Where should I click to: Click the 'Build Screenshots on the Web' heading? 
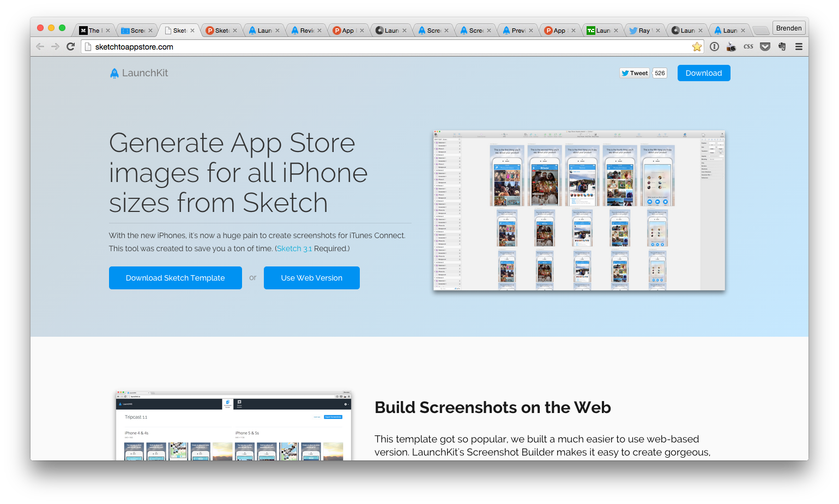tap(493, 408)
